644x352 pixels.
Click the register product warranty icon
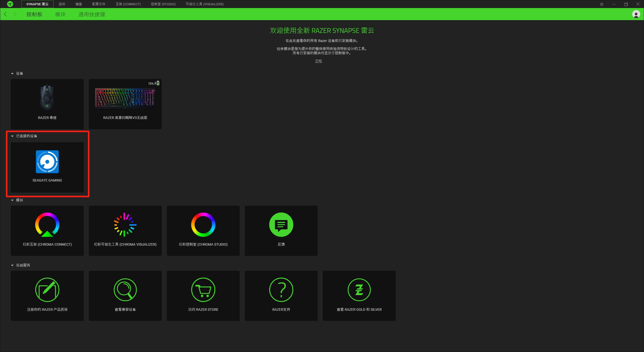tap(47, 290)
